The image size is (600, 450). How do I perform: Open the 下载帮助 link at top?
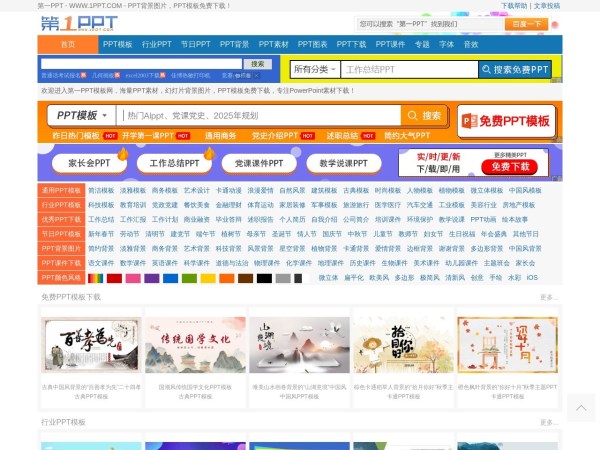(514, 5)
